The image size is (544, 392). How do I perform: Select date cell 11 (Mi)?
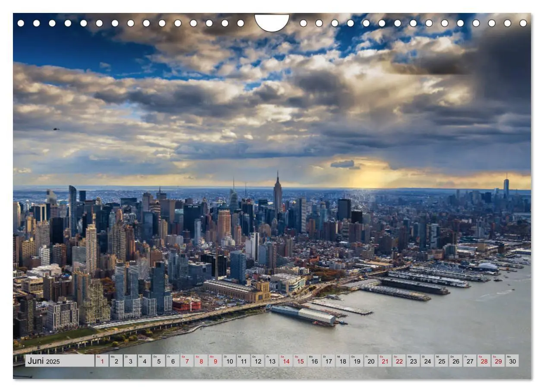tap(244, 361)
